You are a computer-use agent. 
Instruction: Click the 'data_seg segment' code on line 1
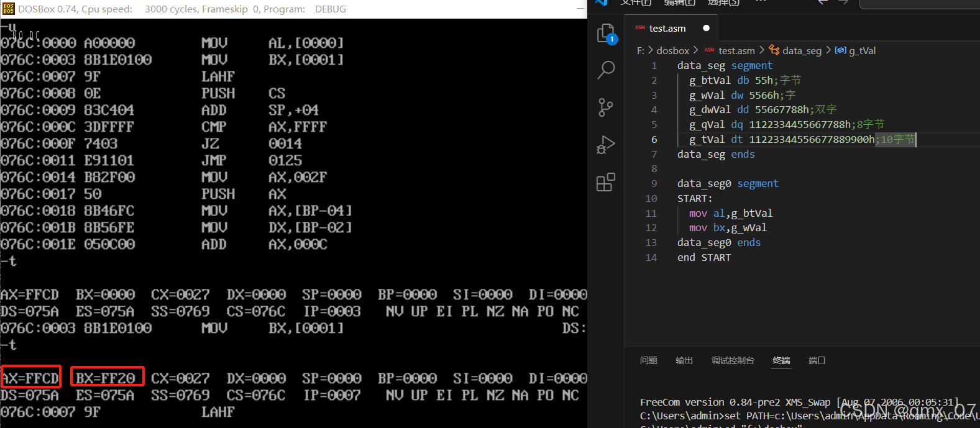point(725,65)
